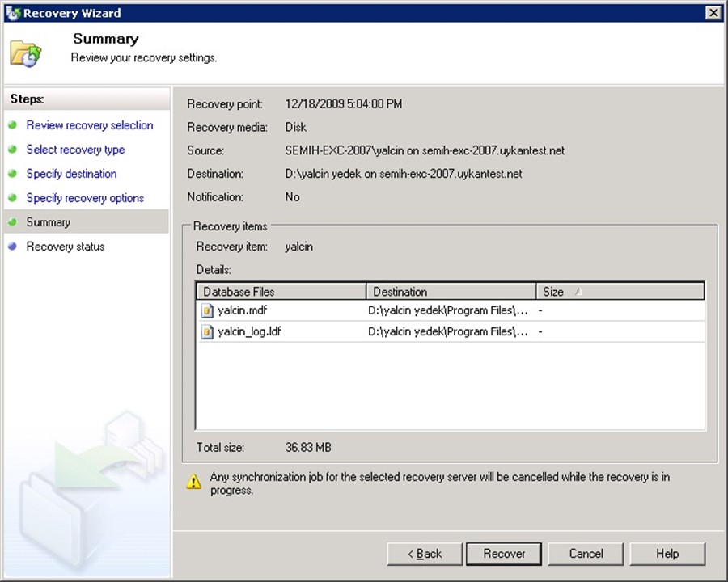Open the Review recovery selection step
This screenshot has width=728, height=582.
tap(89, 125)
